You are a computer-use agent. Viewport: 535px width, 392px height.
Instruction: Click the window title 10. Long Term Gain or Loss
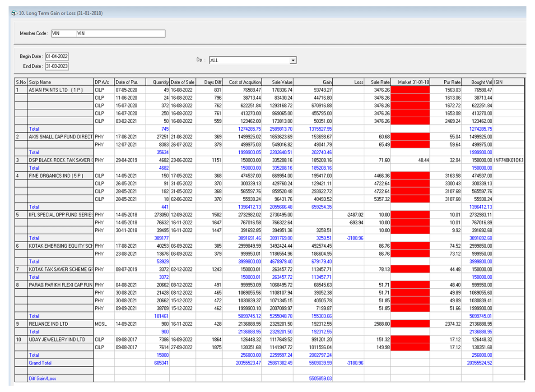pos(60,13)
